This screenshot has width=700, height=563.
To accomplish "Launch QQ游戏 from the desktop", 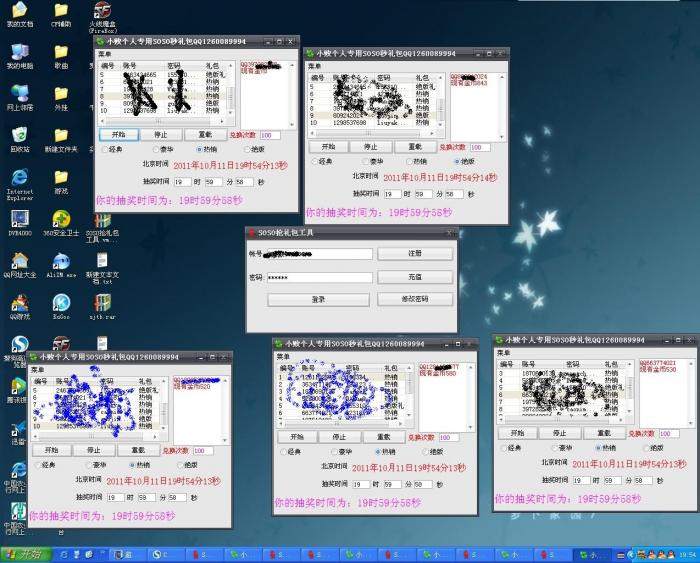I will [20, 308].
